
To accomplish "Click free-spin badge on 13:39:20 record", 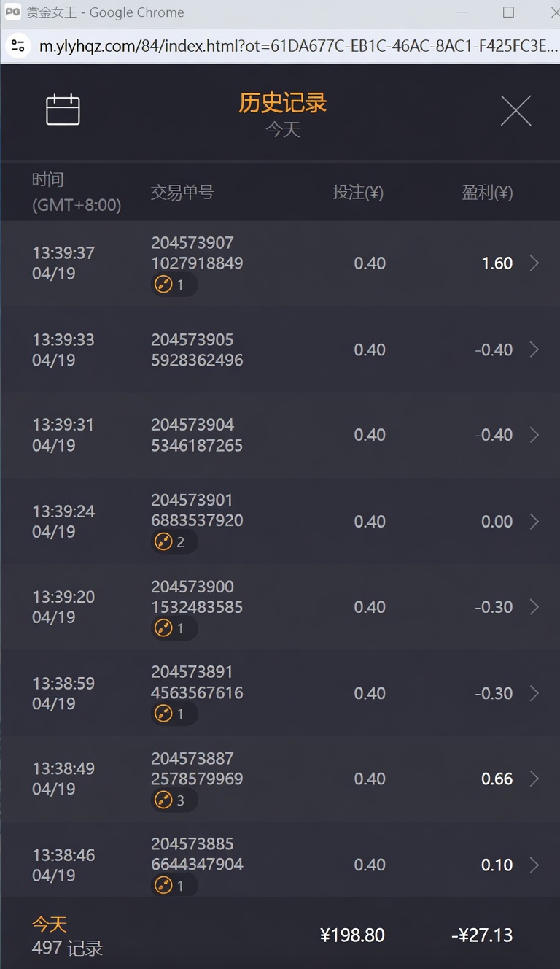I will point(174,628).
